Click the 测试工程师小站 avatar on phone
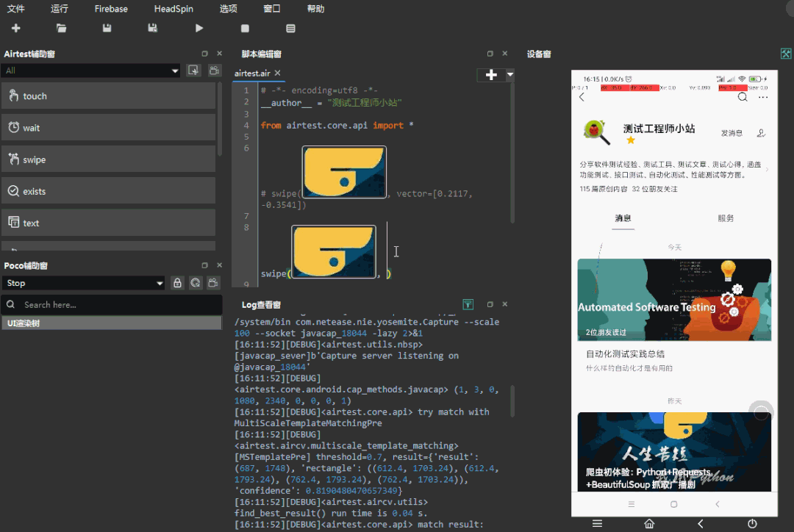Screen dimensions: 794x532 pyautogui.click(x=596, y=132)
